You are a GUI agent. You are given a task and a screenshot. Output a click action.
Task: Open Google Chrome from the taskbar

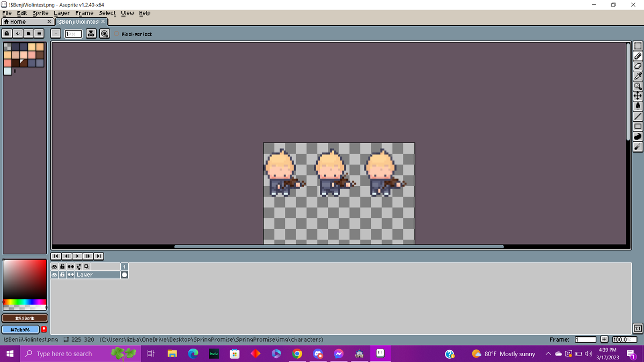[297, 353]
